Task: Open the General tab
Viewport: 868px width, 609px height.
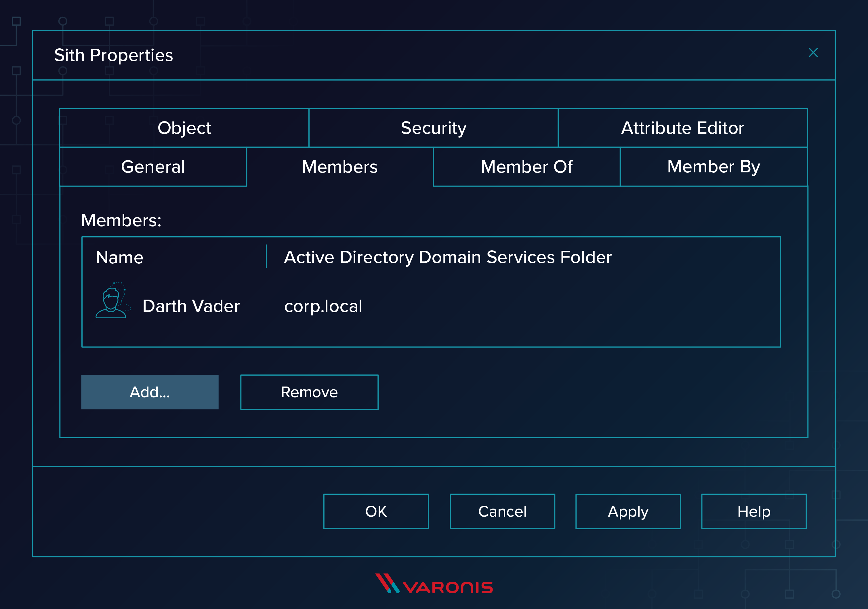Action: [153, 167]
